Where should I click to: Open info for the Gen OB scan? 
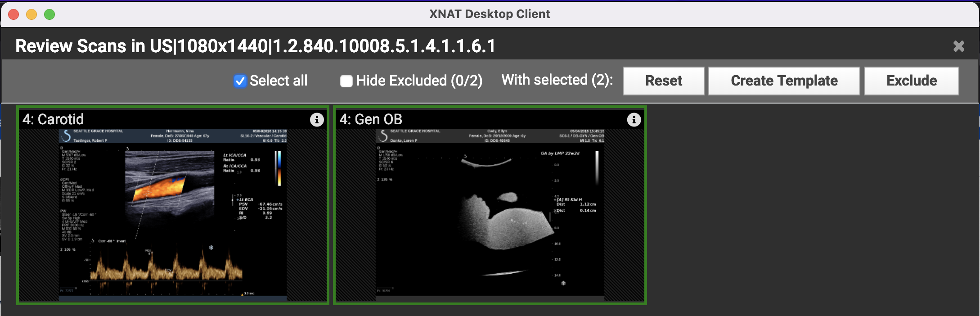pyautogui.click(x=634, y=120)
